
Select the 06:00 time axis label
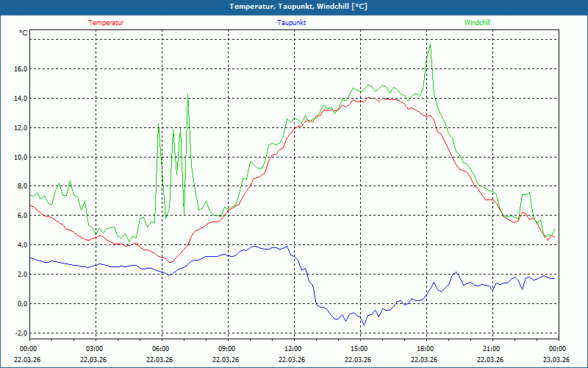point(160,349)
